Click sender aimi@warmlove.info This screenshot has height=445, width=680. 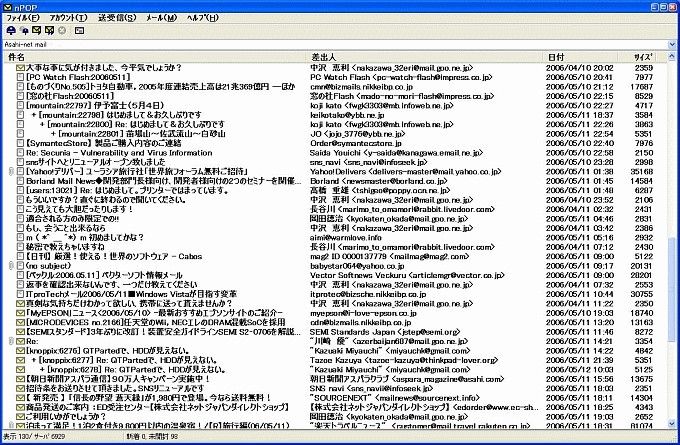tap(346, 237)
